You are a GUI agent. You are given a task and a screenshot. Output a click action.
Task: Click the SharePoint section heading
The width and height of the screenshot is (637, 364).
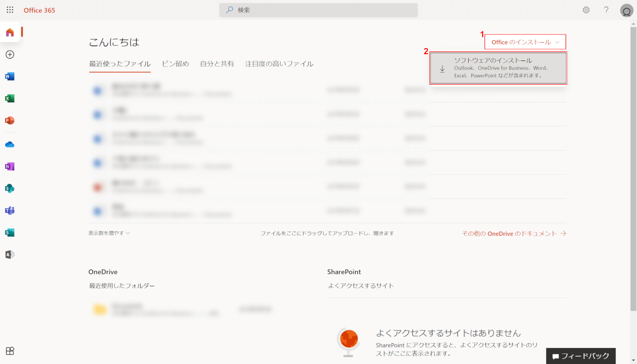coord(344,272)
